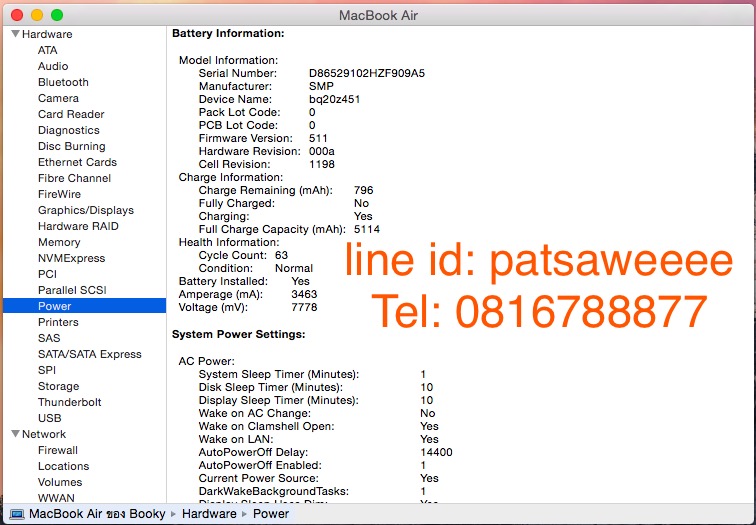The height and width of the screenshot is (525, 756).
Task: Open the Printers section
Action: 58,322
